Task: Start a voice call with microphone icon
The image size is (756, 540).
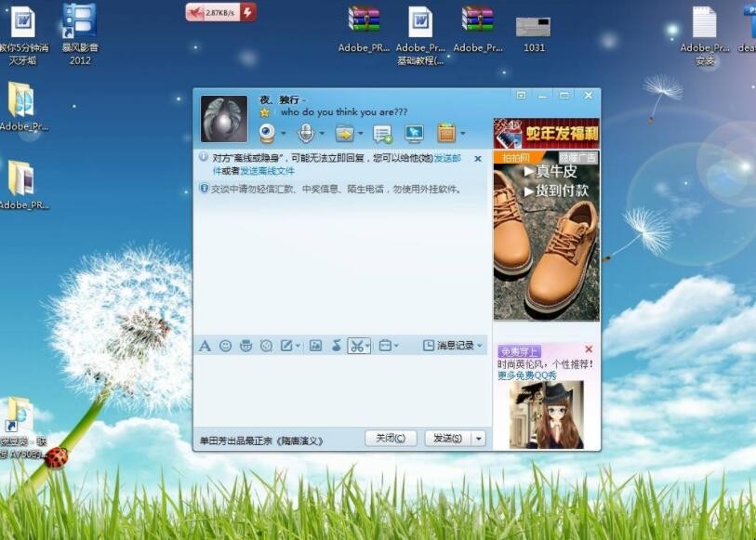Action: [x=305, y=133]
